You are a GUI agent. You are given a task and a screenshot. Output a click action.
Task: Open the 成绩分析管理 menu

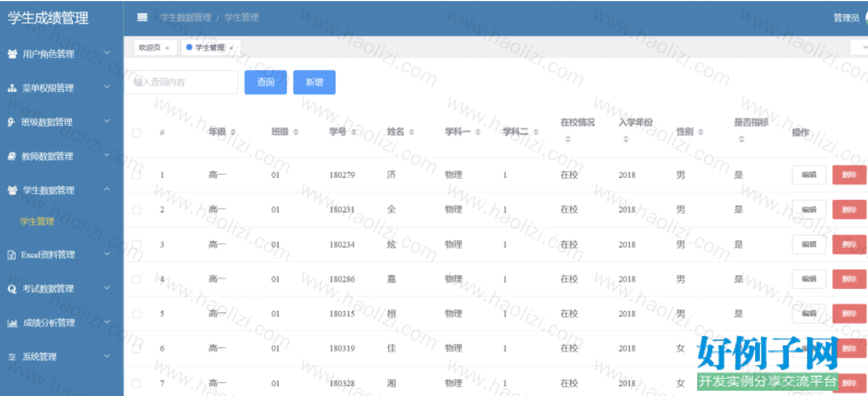click(62, 323)
